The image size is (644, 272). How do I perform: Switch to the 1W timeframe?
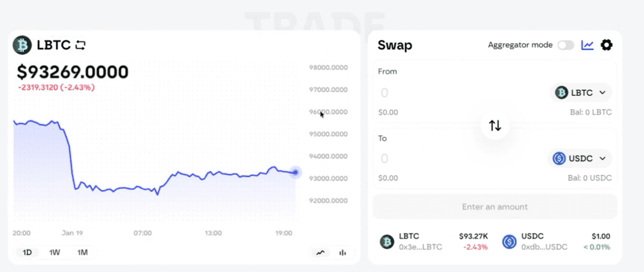[55, 253]
